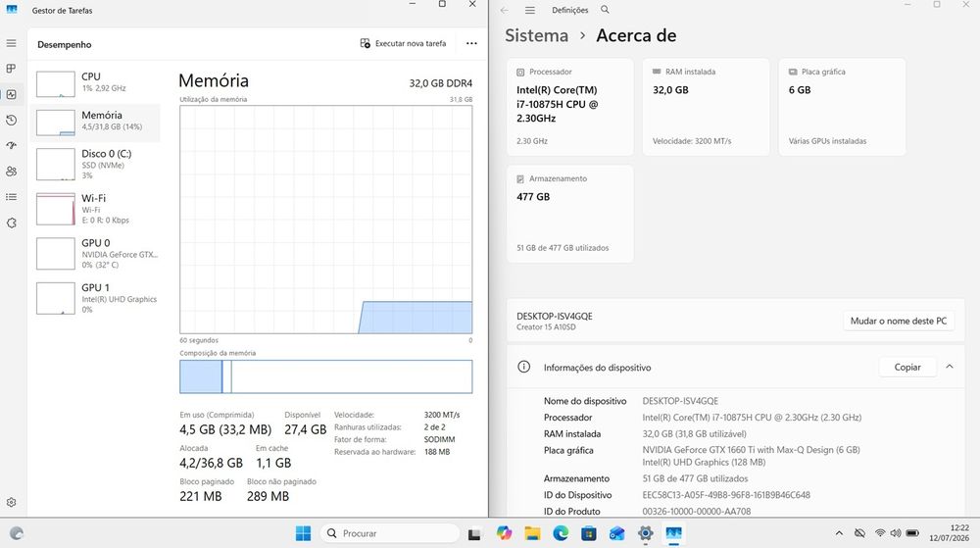
Task: Click Em uso value 4,5 GB (33,2 MB)
Action: tap(225, 429)
